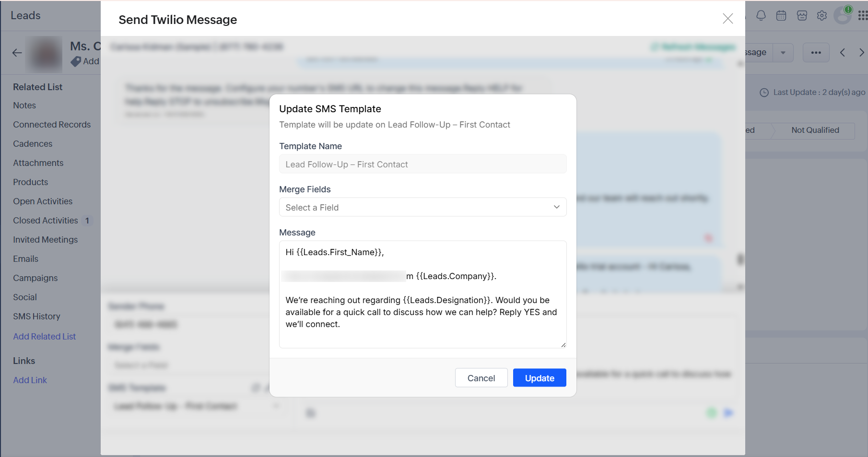Image resolution: width=868 pixels, height=457 pixels.
Task: Click the tag icon beside Add
Action: 76,61
